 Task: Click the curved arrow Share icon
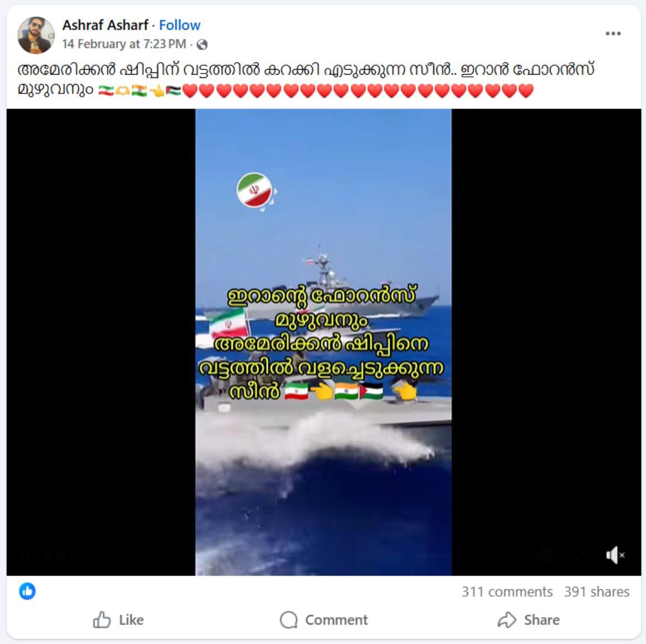click(507, 620)
